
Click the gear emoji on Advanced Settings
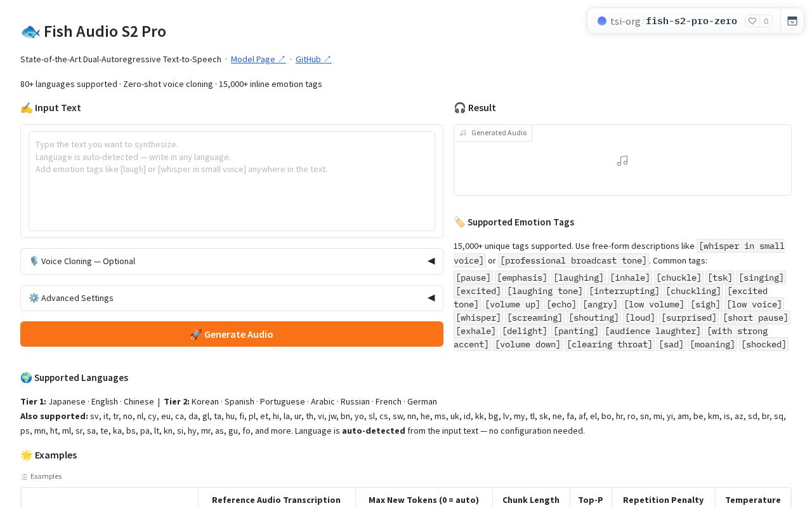(x=34, y=298)
